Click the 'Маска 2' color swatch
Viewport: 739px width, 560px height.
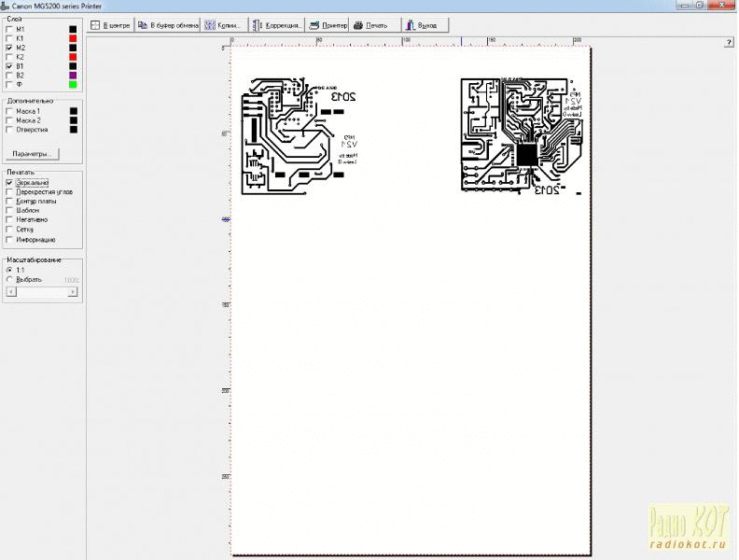(74, 120)
